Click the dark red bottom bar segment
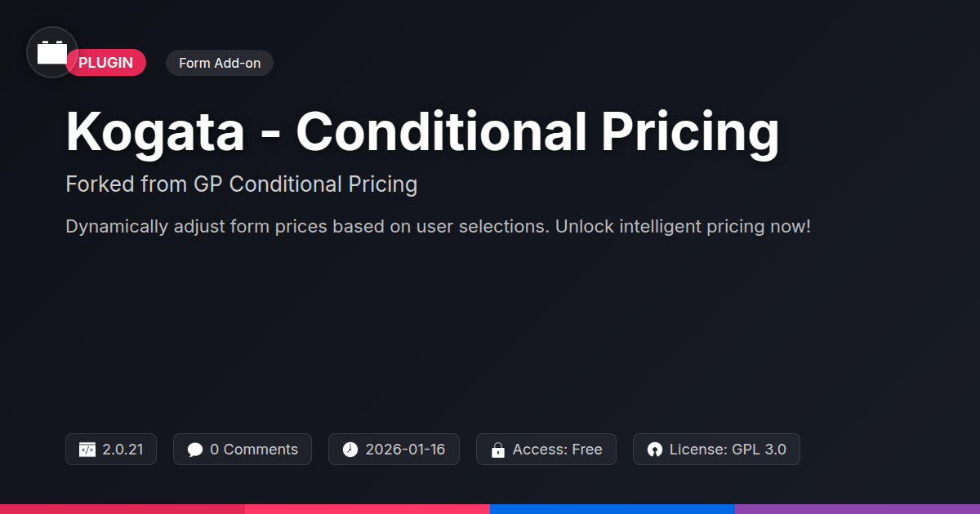Image resolution: width=980 pixels, height=514 pixels. click(122, 508)
